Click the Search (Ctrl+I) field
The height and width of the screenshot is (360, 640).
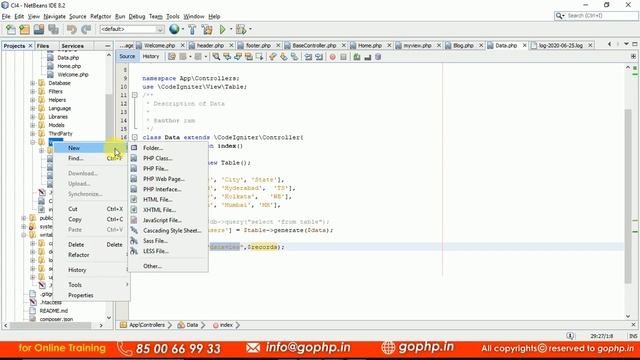point(596,16)
